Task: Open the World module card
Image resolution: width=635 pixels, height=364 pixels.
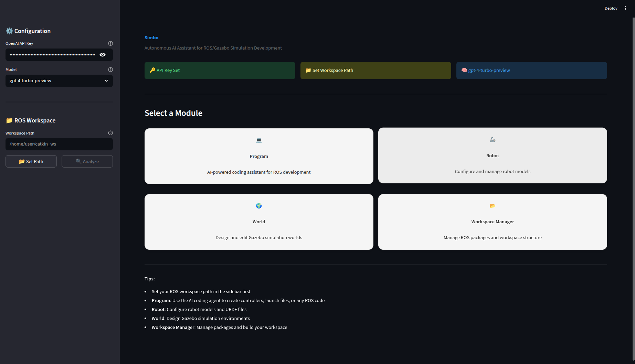Action: pyautogui.click(x=259, y=222)
